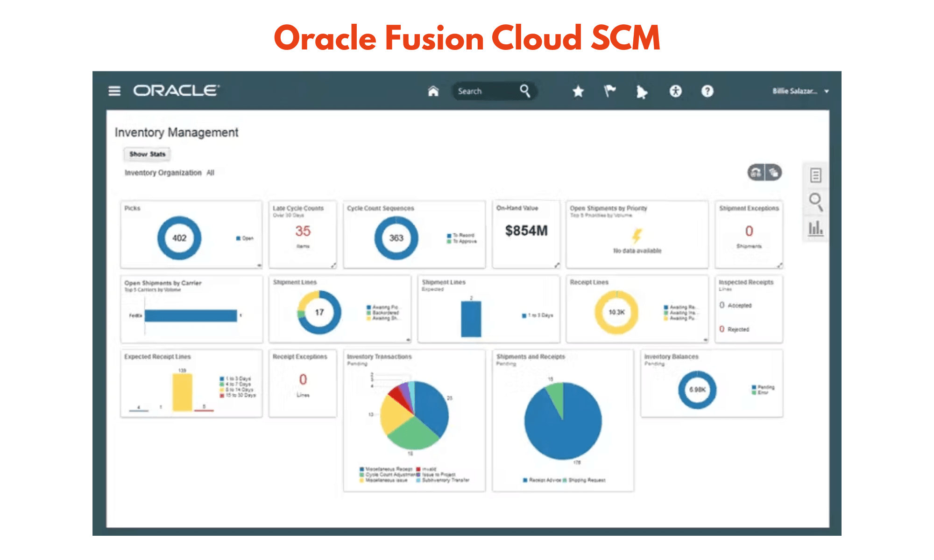Click Cycle Count Sequences donut 363
Image resolution: width=934 pixels, height=560 pixels.
pos(396,238)
